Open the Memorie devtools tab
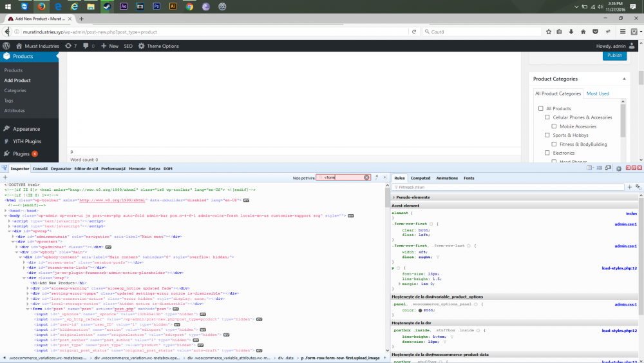The width and height of the screenshot is (644, 363). [x=137, y=168]
